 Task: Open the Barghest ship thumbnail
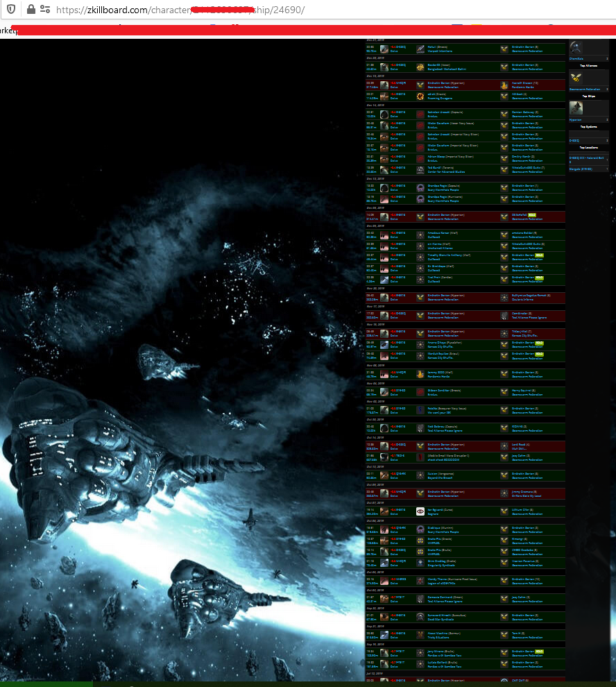[x=384, y=635]
